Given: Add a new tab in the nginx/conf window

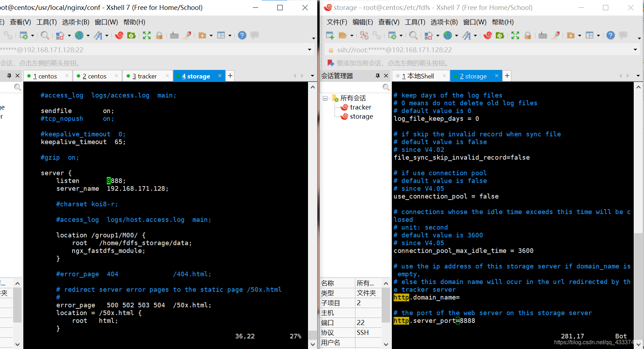Looking at the screenshot, I should (x=230, y=76).
